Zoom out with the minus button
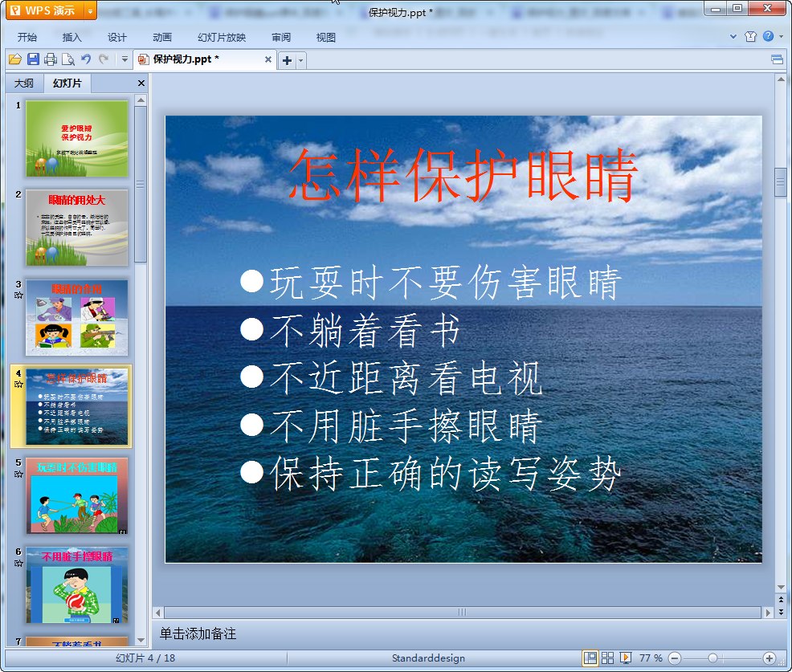The height and width of the screenshot is (672, 792). pyautogui.click(x=675, y=658)
